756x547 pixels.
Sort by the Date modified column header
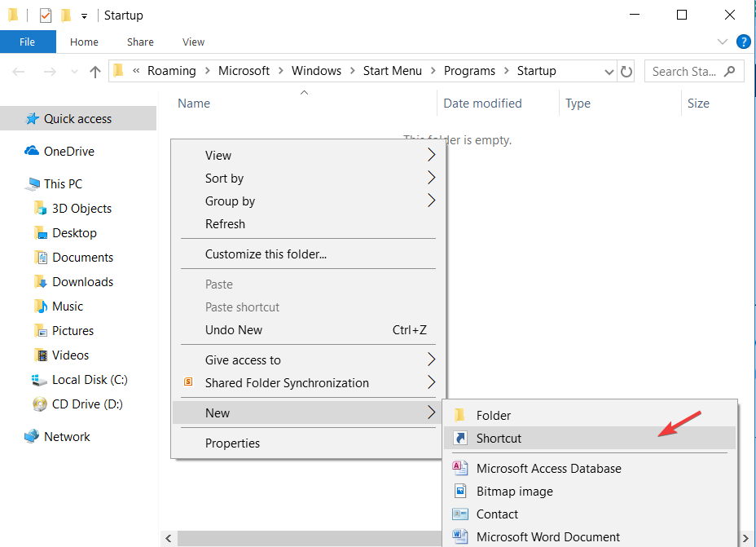(482, 104)
